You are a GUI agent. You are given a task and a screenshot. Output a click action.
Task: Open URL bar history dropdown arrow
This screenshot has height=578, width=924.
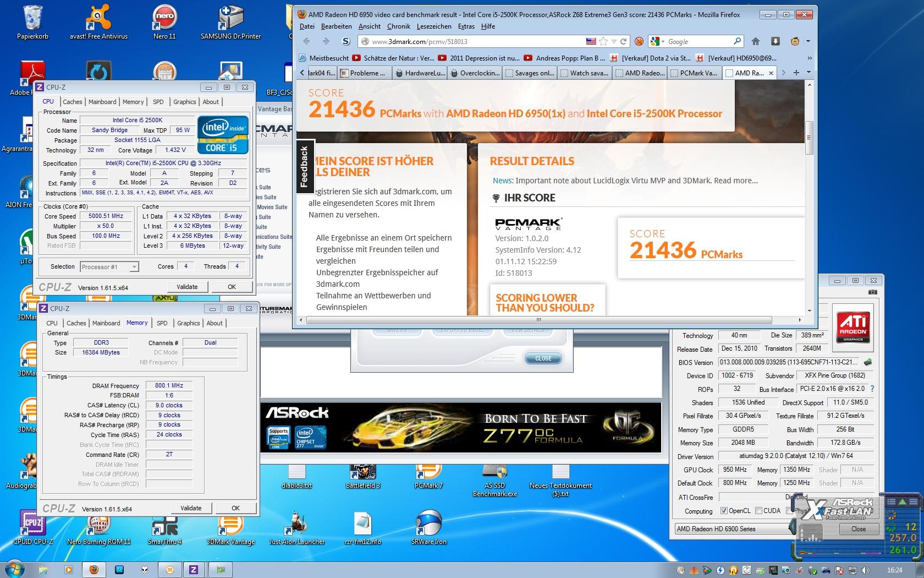(614, 41)
